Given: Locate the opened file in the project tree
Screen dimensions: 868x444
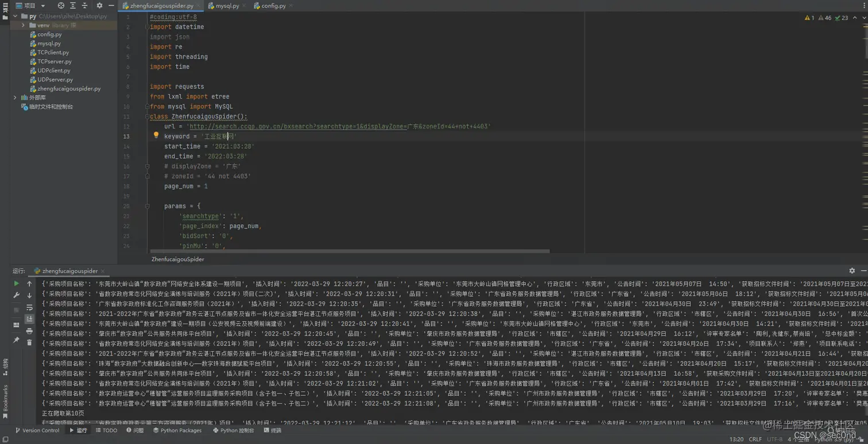Looking at the screenshot, I should 61,6.
